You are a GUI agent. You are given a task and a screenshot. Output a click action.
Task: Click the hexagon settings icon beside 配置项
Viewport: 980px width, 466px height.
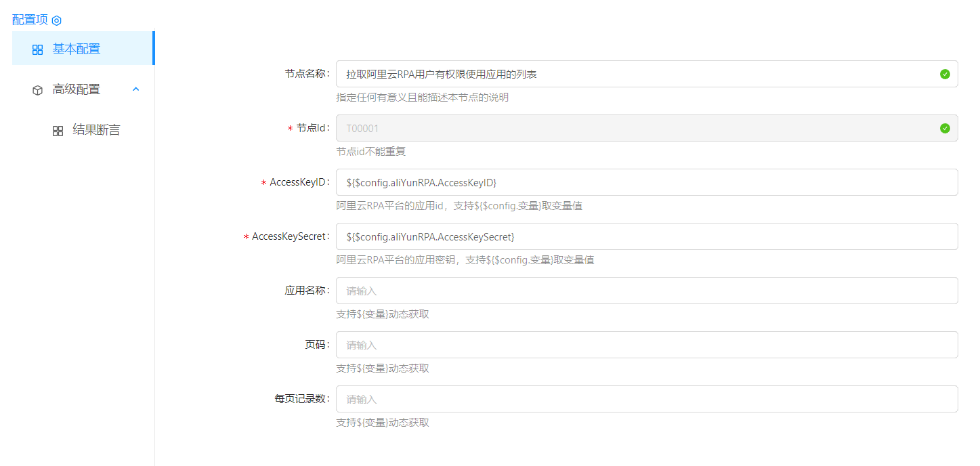point(57,21)
